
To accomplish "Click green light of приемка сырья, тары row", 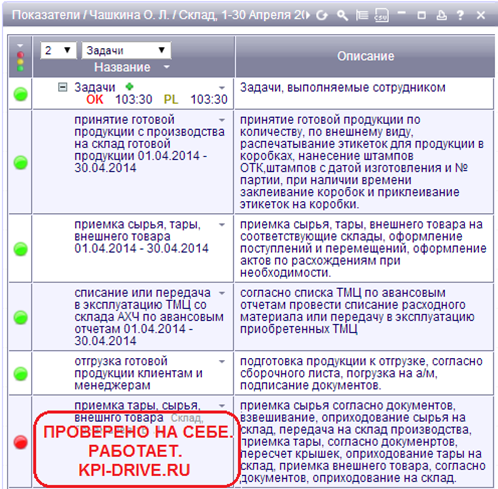I will (x=20, y=249).
